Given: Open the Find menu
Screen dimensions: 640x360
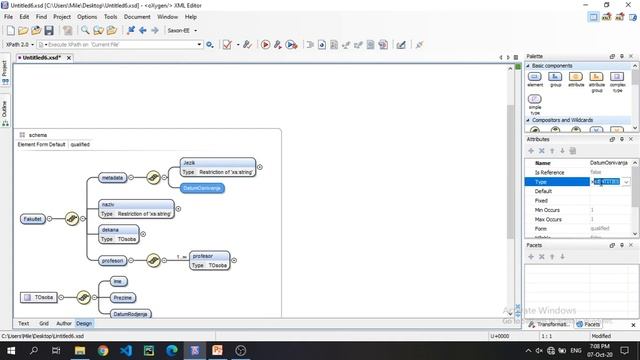Looking at the screenshot, I should coord(41,17).
